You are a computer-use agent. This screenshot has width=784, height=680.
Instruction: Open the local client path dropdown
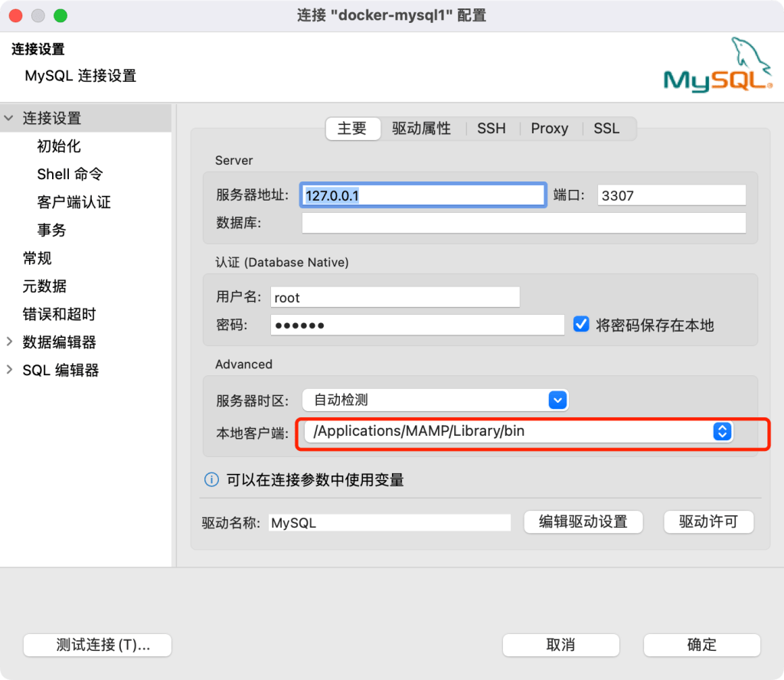(x=720, y=431)
